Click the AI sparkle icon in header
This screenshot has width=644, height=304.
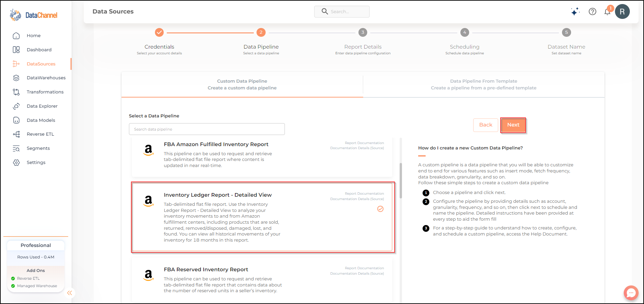pos(575,11)
